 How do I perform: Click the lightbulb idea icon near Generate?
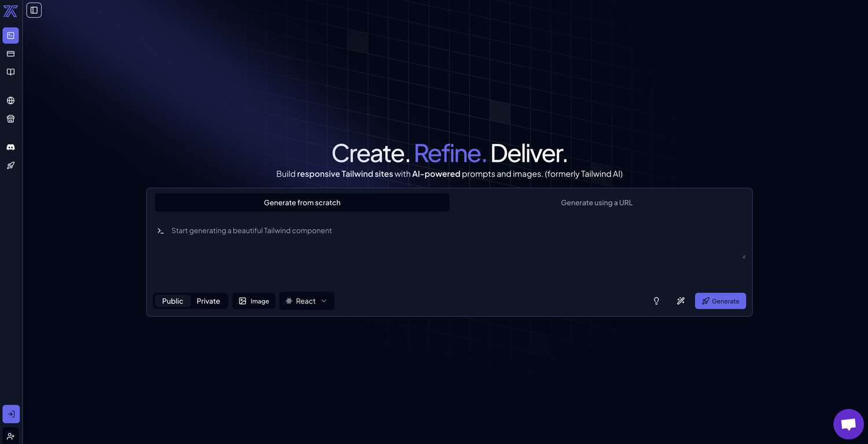tap(656, 301)
